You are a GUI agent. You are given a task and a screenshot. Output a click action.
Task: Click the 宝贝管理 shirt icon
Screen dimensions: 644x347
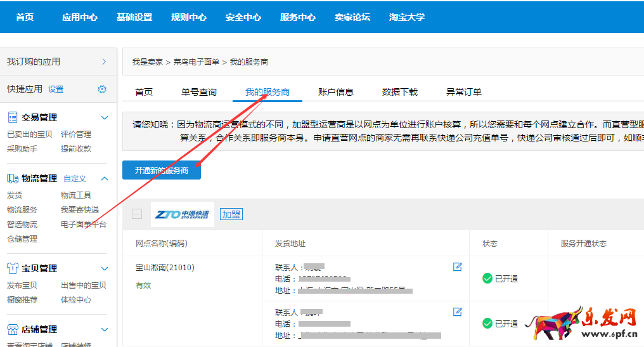click(12, 268)
